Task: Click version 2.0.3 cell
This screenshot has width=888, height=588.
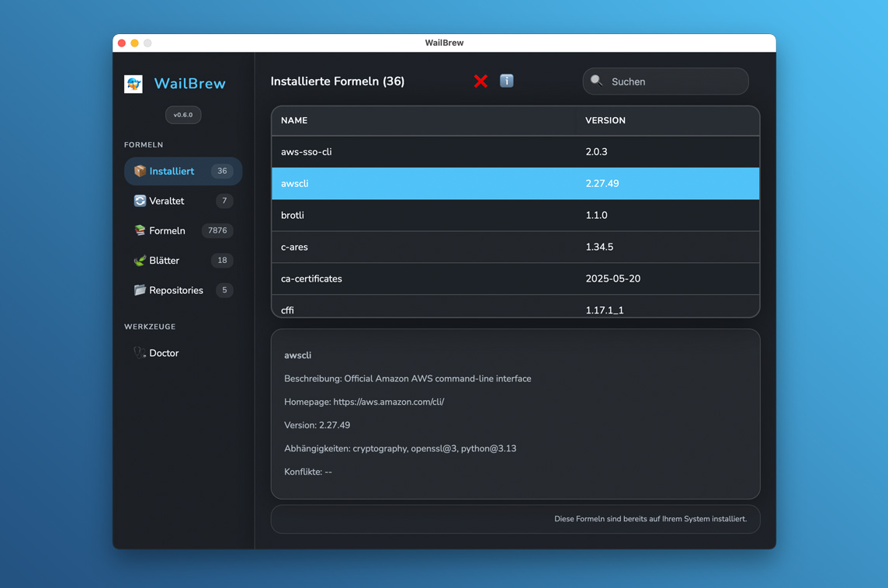Action: tap(596, 152)
